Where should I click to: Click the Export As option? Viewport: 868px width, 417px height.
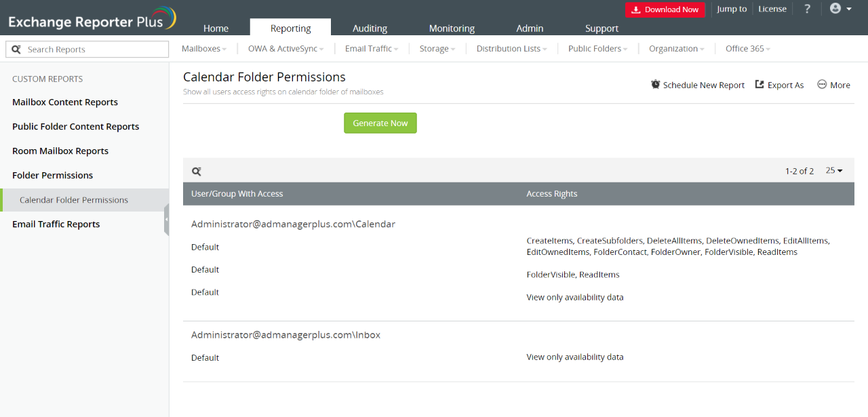click(x=780, y=85)
